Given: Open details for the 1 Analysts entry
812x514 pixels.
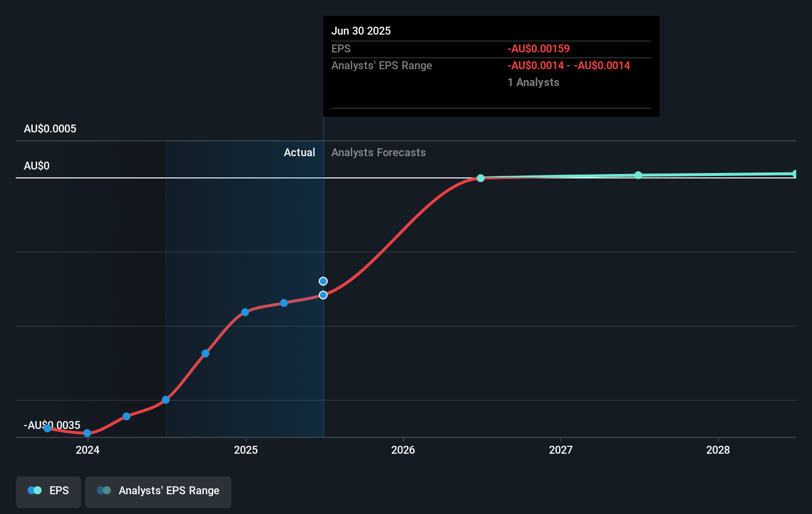Looking at the screenshot, I should pos(533,82).
